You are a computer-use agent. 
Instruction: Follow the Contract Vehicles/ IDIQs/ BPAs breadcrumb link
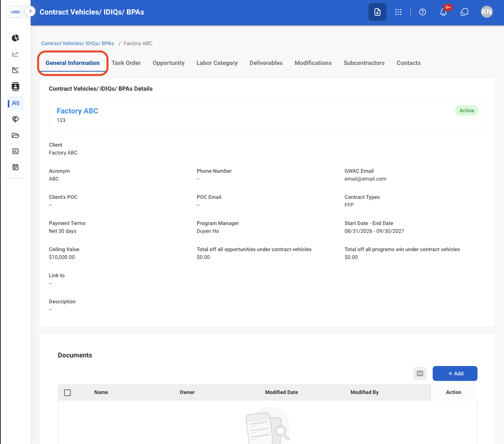pos(78,43)
